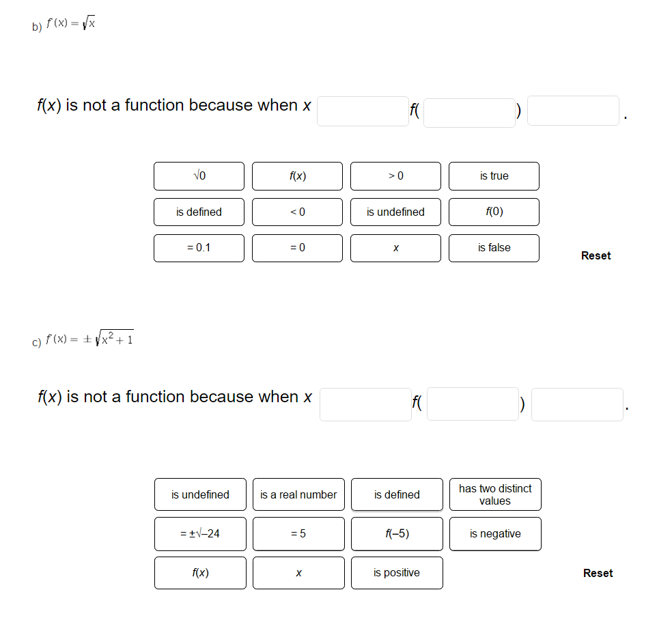Select the √0 answer tile
The height and width of the screenshot is (618, 672).
coord(199,176)
